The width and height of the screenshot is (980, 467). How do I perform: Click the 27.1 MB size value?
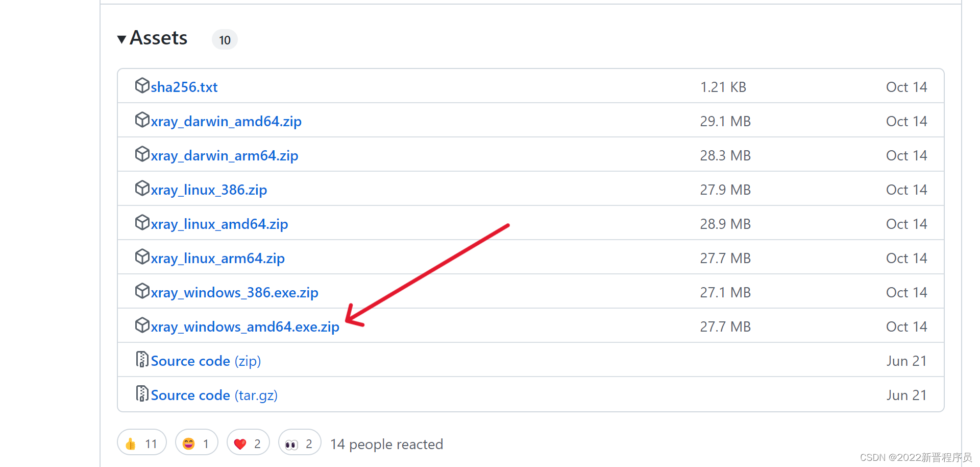click(x=725, y=293)
